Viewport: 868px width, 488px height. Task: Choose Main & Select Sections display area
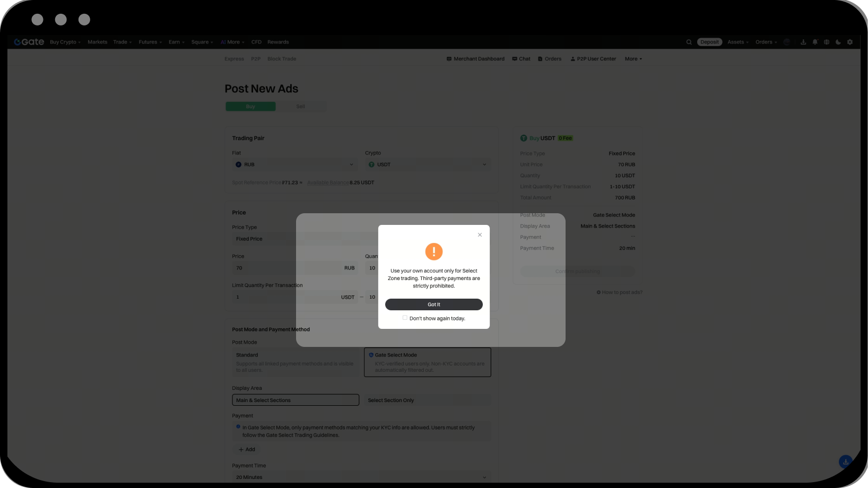pos(296,400)
